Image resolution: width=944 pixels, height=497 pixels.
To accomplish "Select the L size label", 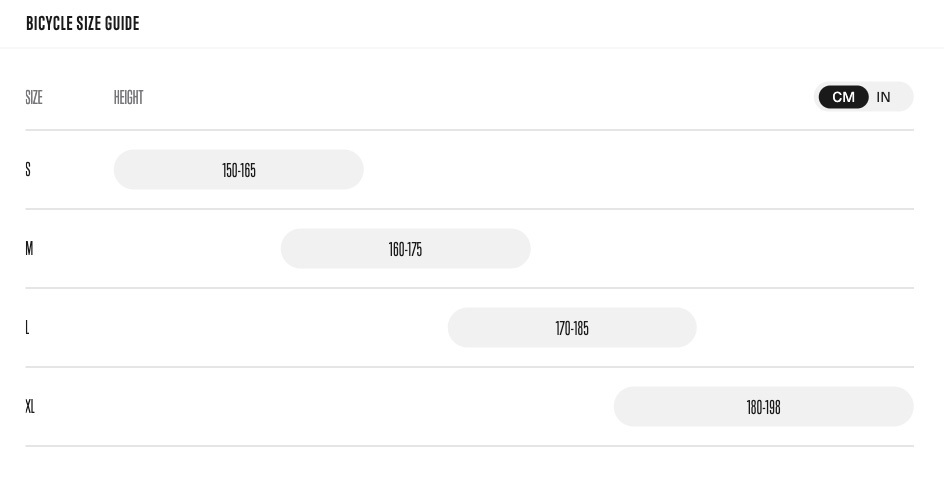I will coord(28,327).
